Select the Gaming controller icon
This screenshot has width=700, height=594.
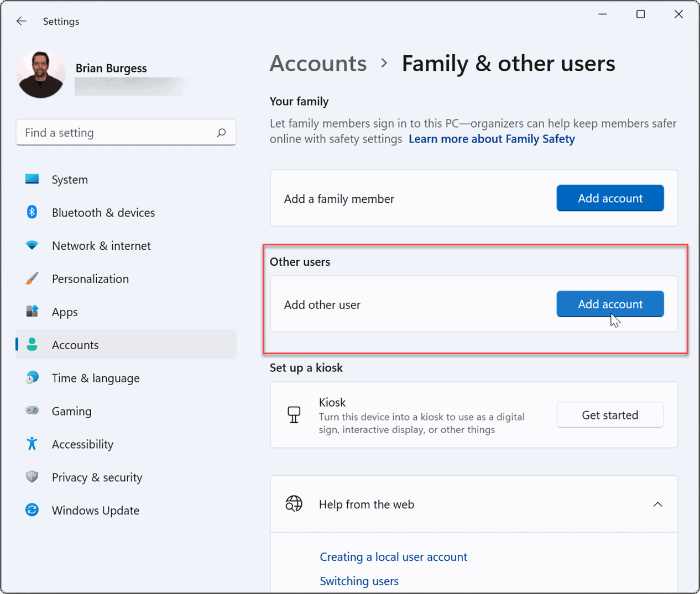coord(32,411)
